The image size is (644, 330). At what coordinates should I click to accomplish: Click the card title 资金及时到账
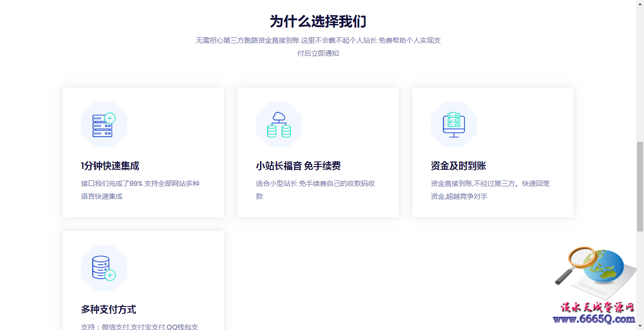click(458, 166)
